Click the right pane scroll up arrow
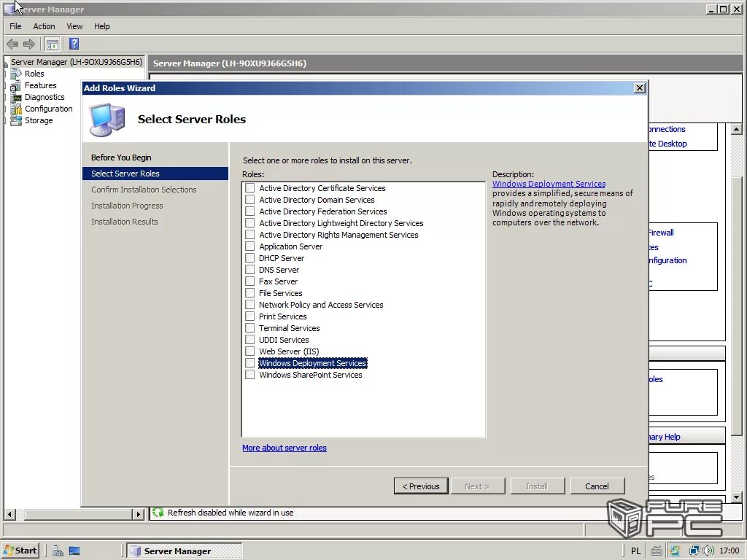 [x=736, y=129]
